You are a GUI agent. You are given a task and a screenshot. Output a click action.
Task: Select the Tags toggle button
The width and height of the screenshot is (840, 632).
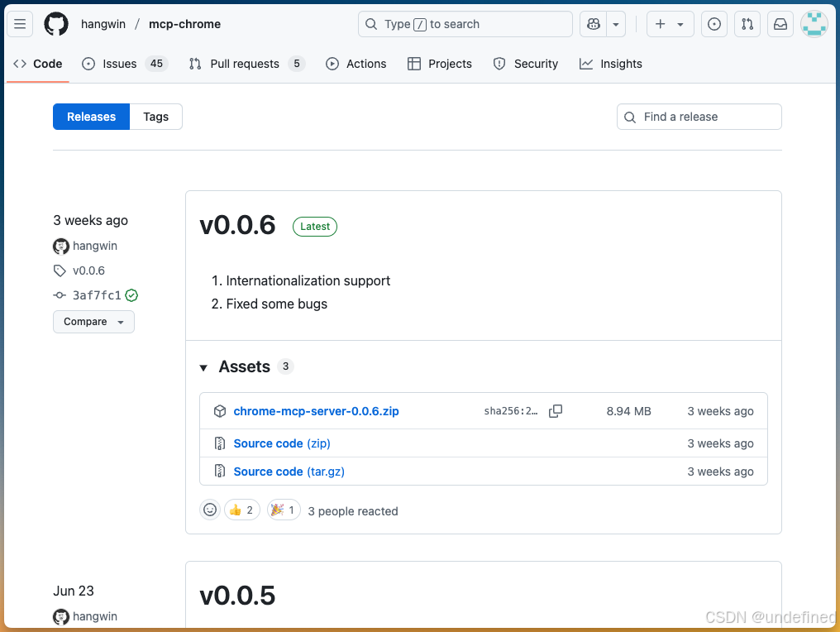click(156, 117)
